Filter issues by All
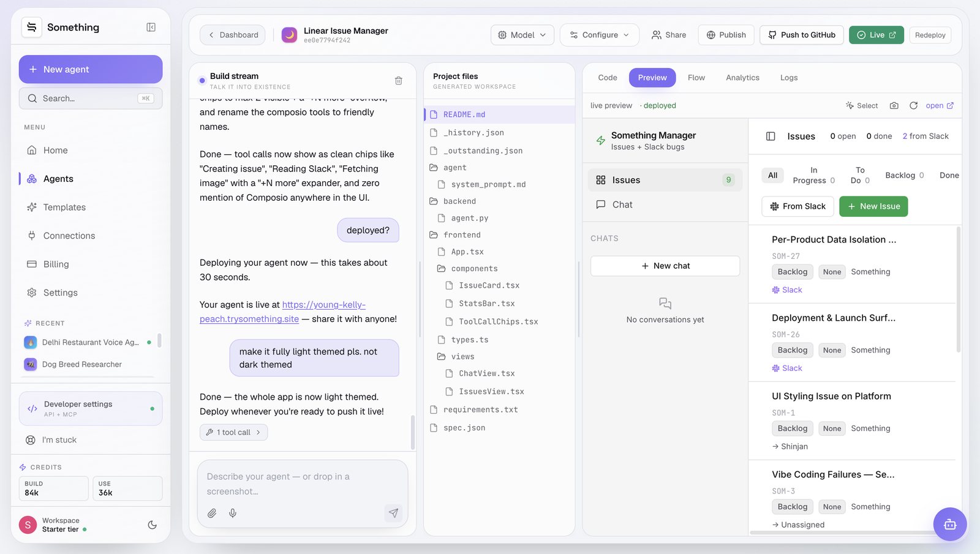This screenshot has height=554, width=980. (x=772, y=175)
